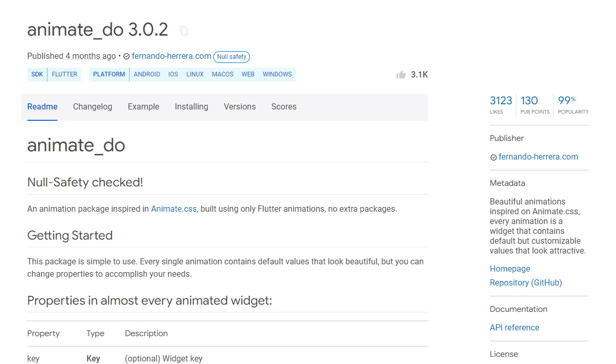Click '(optional) Widget key' description cell
This screenshot has height=364, width=616.
tap(164, 358)
